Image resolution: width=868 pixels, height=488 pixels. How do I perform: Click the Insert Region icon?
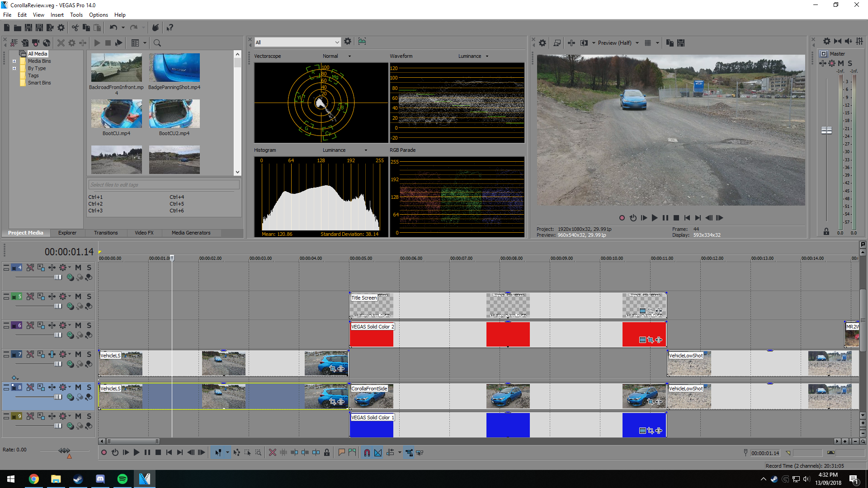[352, 453]
